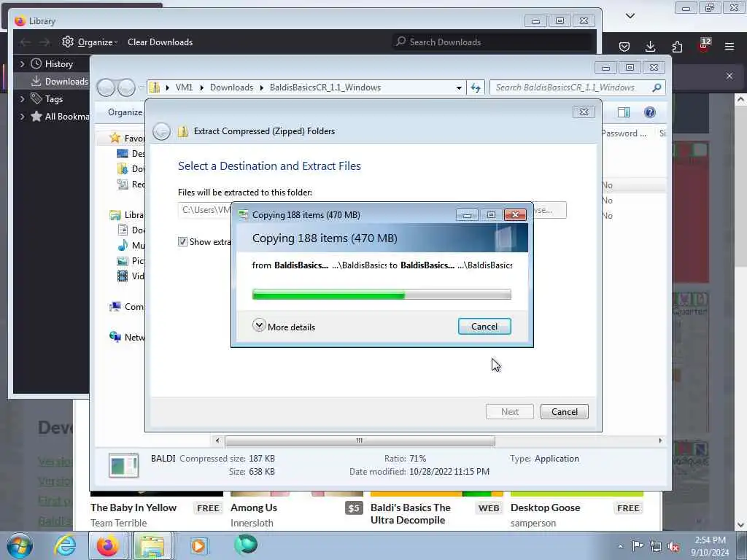747x560 pixels.
Task: Click Explorer search magnifier icon
Action: pos(657,87)
